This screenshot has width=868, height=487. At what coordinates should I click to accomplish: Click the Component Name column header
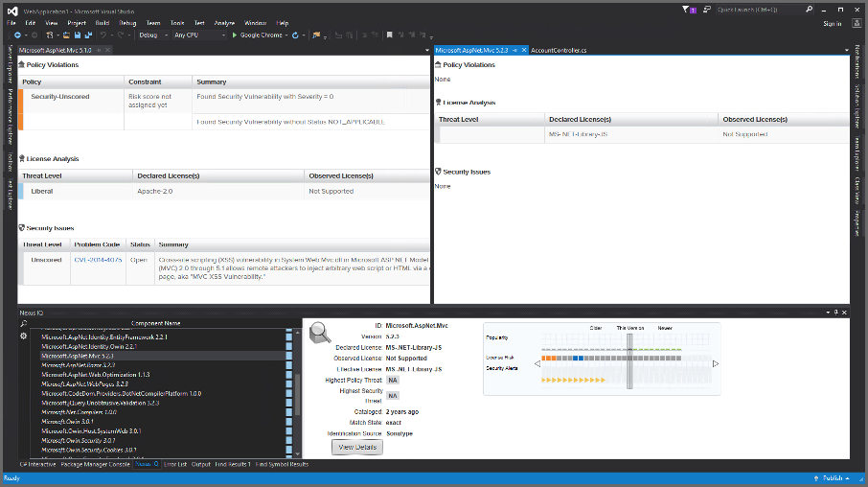point(155,324)
